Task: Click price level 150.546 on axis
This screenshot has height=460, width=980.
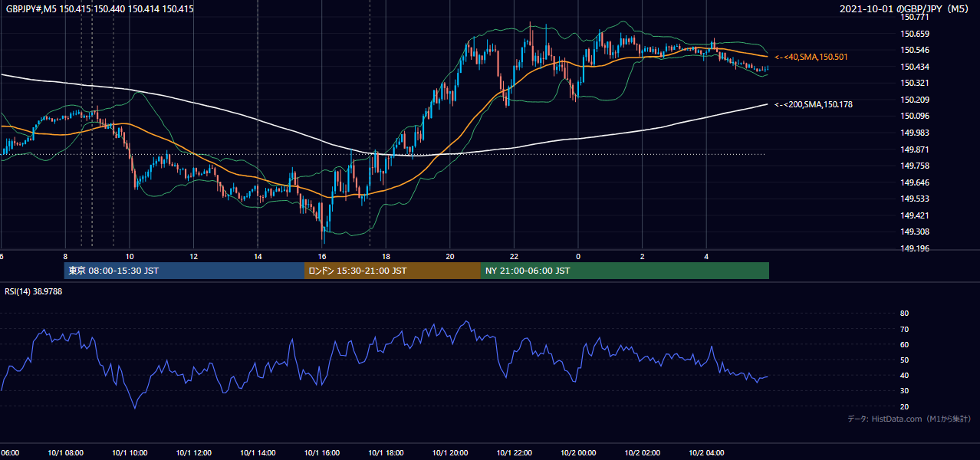Action: (915, 50)
